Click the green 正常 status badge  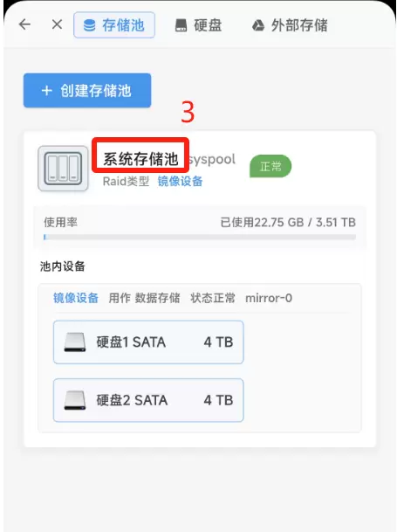[270, 166]
